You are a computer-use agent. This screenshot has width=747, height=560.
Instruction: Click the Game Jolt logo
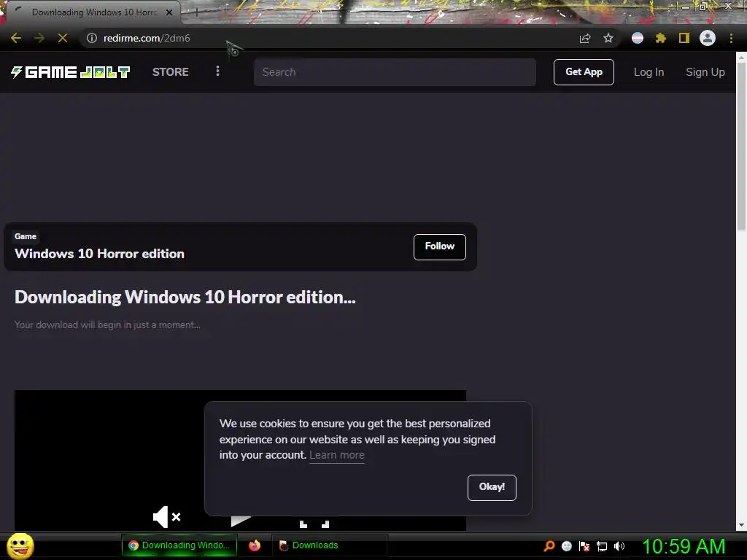71,72
